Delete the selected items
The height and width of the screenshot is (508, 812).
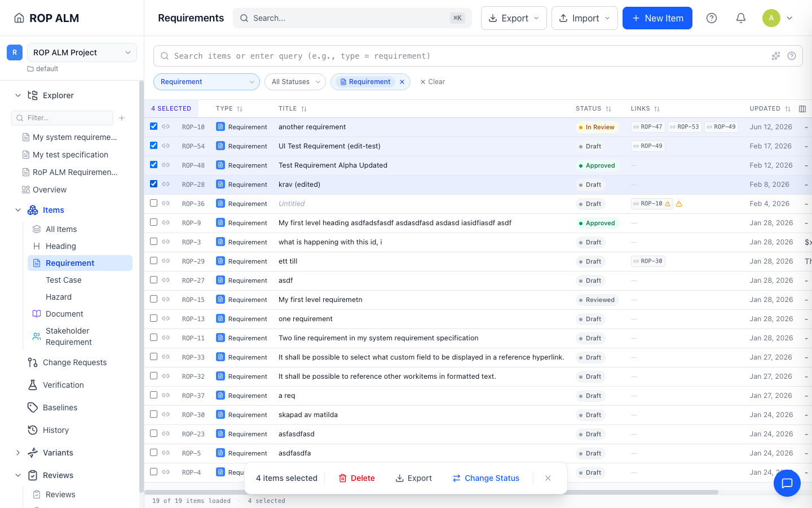[x=356, y=478]
